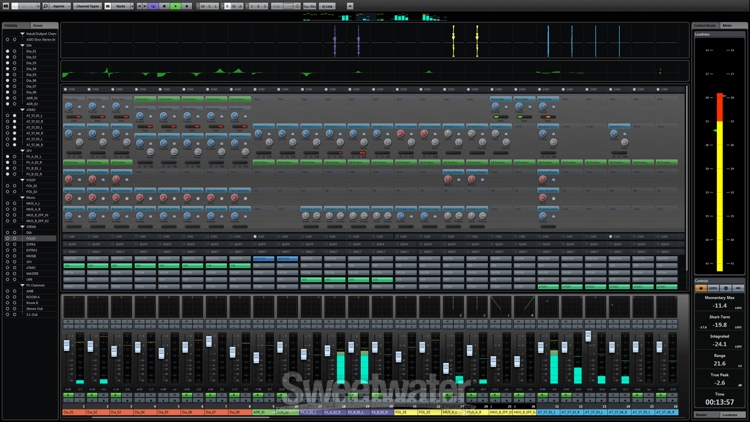
Task: Collapse the Input/Output Channels tree group
Action: [22, 33]
